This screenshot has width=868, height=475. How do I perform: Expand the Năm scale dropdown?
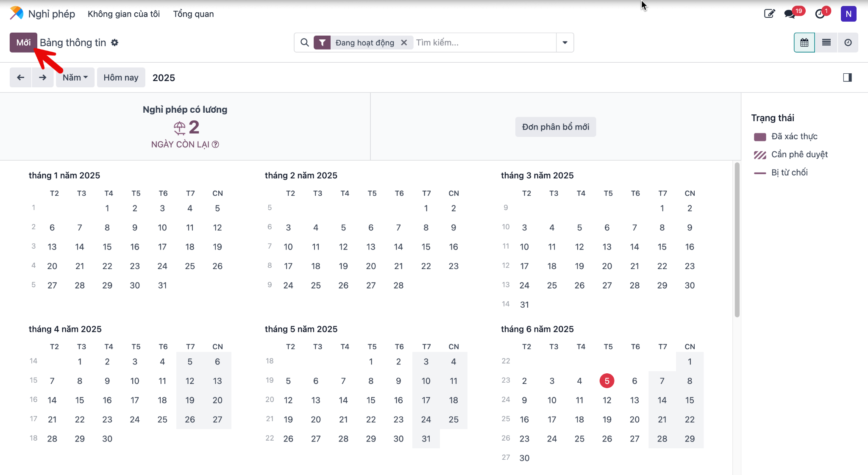[x=75, y=78]
